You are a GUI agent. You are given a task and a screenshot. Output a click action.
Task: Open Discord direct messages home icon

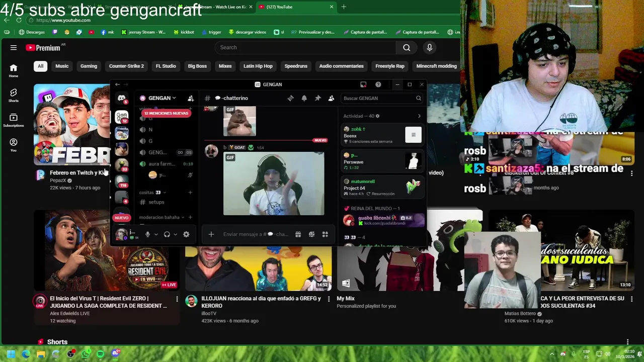point(122,99)
